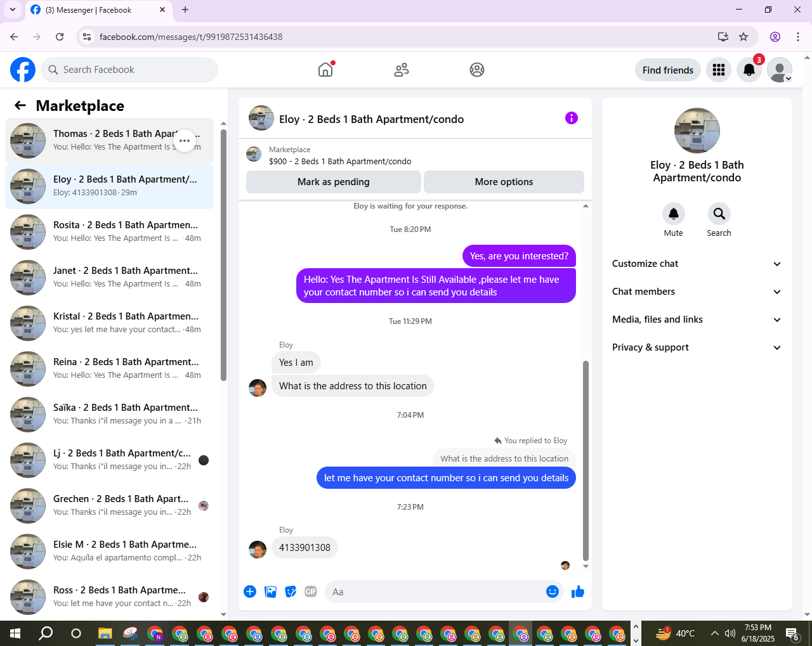
Task: Open Windows notification center
Action: (792, 633)
